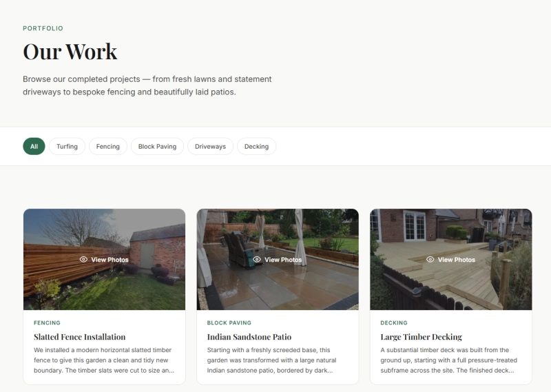Click eye icon on Slatted Fence photo
551x392 pixels.
(83, 260)
